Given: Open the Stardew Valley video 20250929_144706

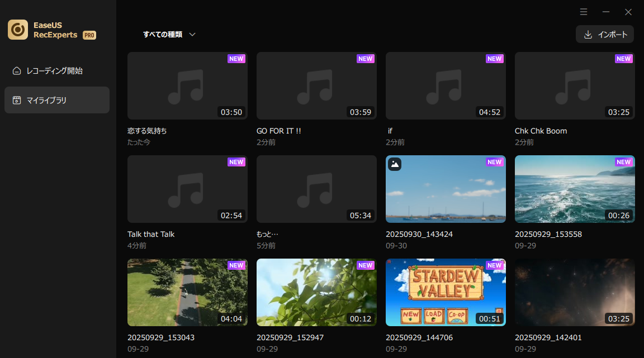Looking at the screenshot, I should [x=446, y=292].
